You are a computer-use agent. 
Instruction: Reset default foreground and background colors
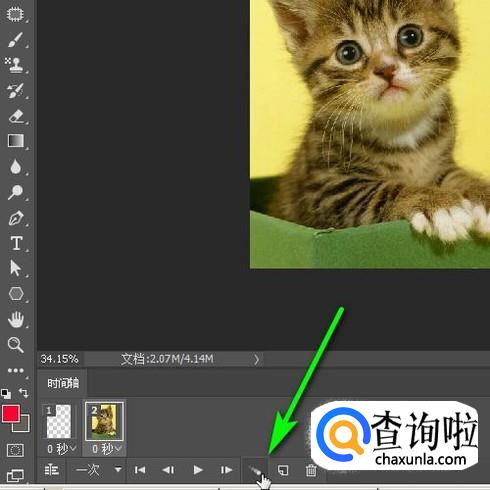pyautogui.click(x=6, y=394)
